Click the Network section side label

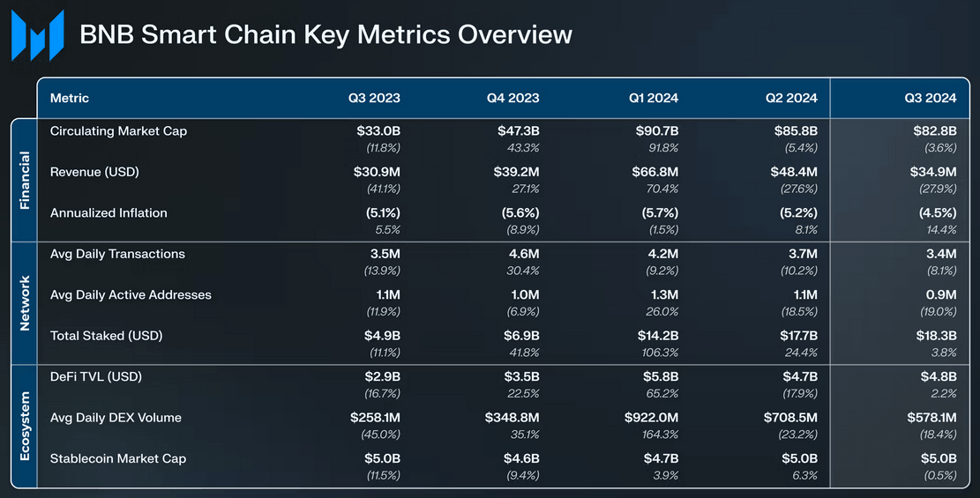click(x=24, y=303)
